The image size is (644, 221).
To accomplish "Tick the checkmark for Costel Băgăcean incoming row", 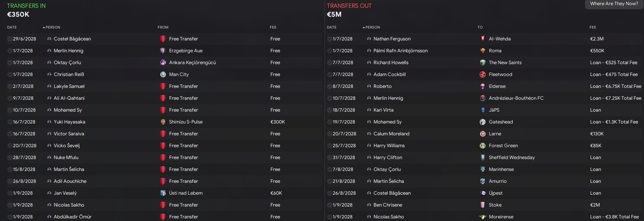I will pos(10,39).
